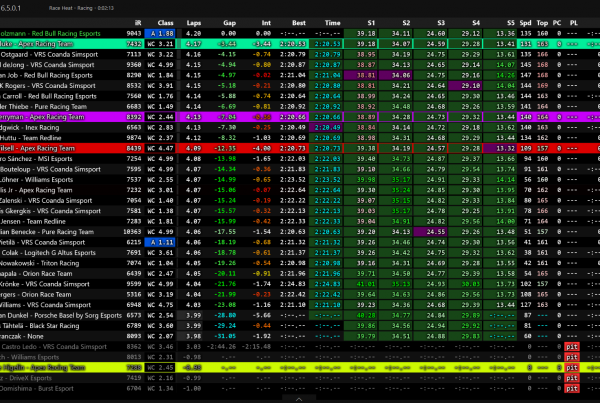This screenshot has width=600, height=403.
Task: Click the S3 sector column header
Action: (x=441, y=23)
